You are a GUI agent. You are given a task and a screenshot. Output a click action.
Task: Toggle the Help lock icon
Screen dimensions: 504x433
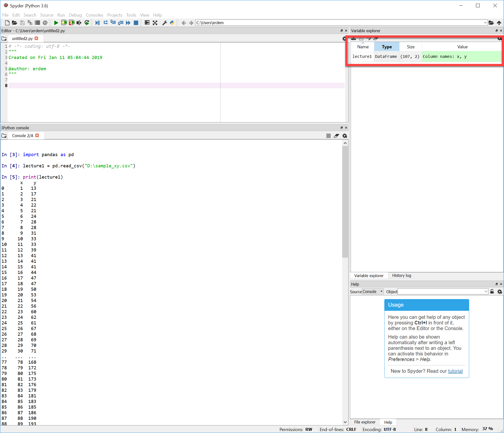point(492,292)
